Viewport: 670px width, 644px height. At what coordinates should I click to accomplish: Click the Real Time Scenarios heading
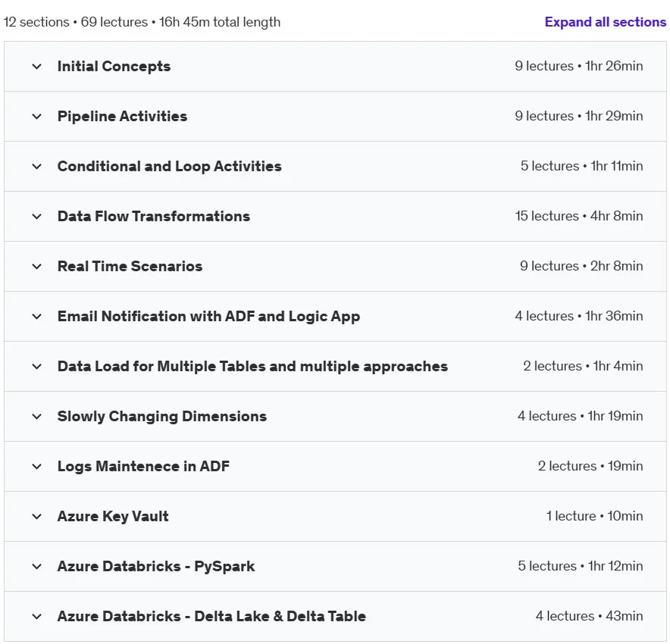coord(130,266)
